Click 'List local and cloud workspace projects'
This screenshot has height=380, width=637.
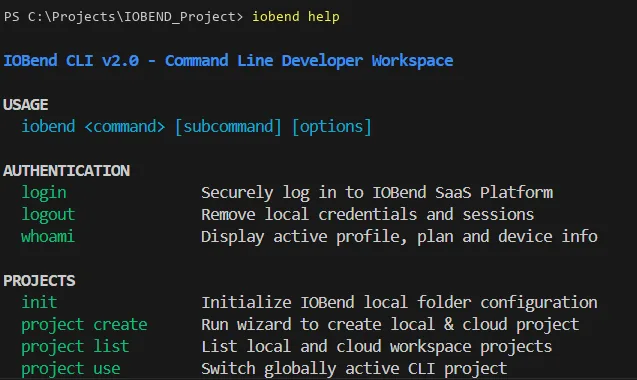(377, 347)
